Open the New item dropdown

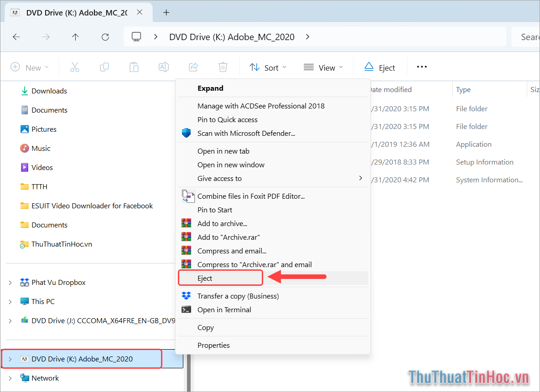(x=30, y=67)
